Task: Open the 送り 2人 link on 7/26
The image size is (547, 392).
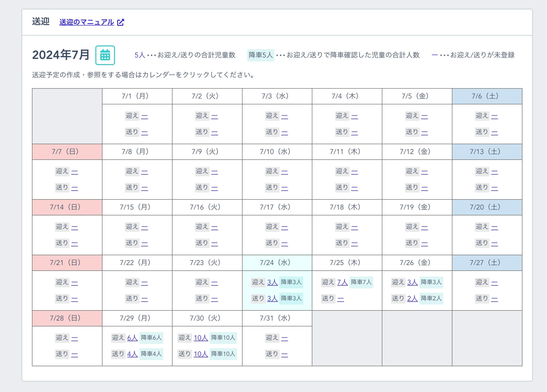Action: [412, 298]
